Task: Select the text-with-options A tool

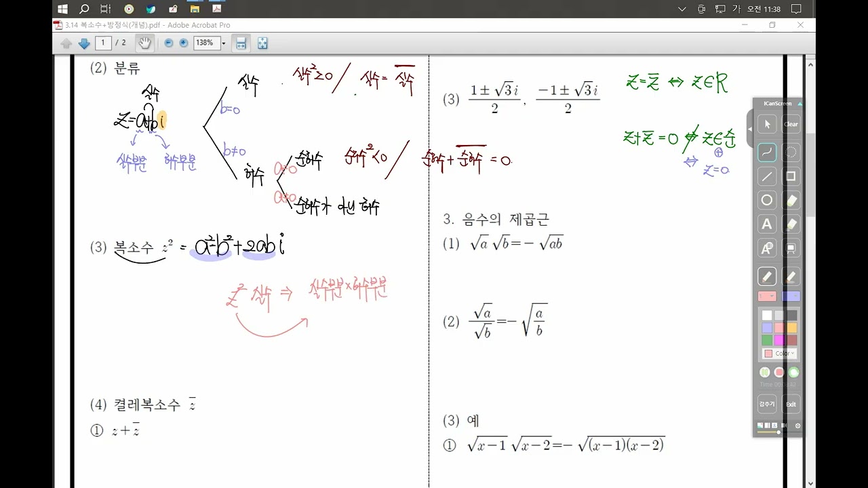Action: click(767, 248)
